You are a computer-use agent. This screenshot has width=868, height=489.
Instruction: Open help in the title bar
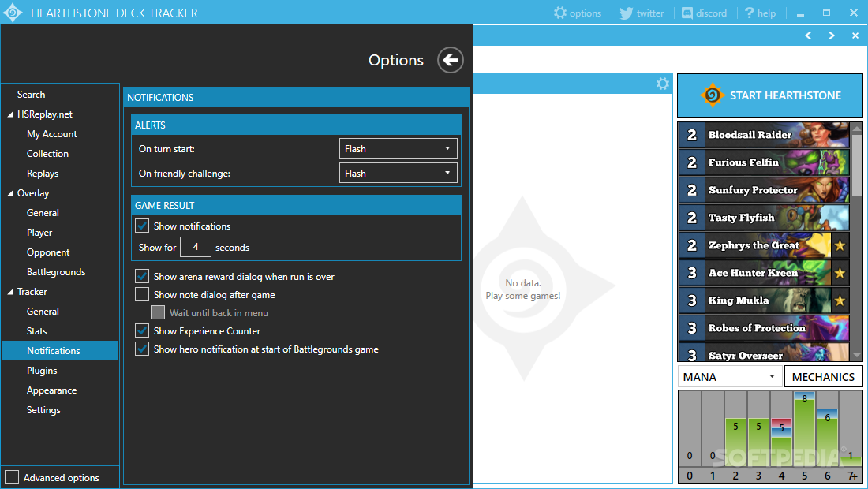point(760,13)
